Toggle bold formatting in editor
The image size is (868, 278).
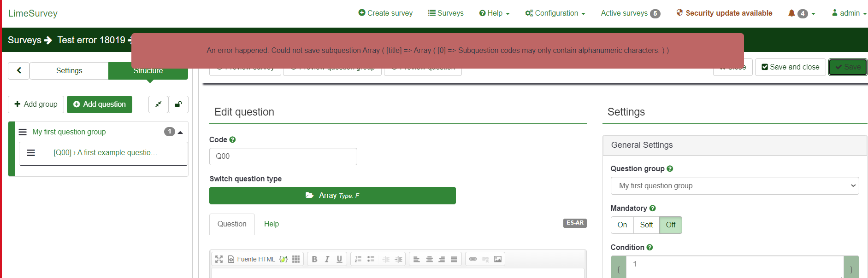314,259
